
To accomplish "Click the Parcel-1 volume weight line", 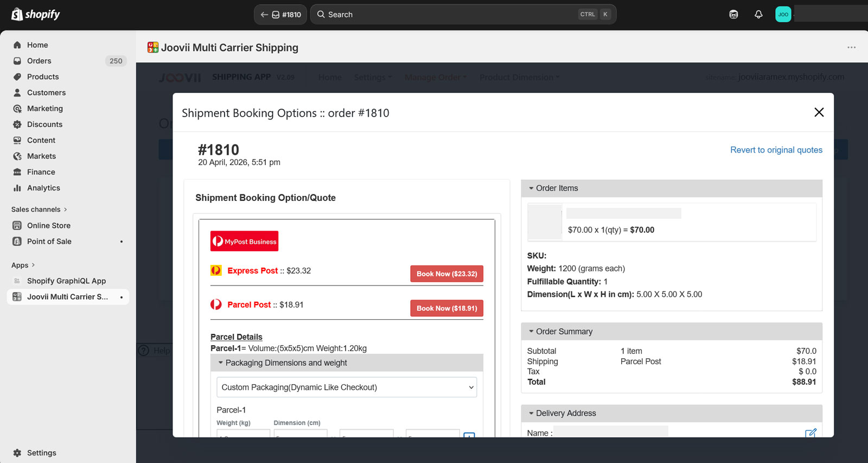I will [289, 348].
